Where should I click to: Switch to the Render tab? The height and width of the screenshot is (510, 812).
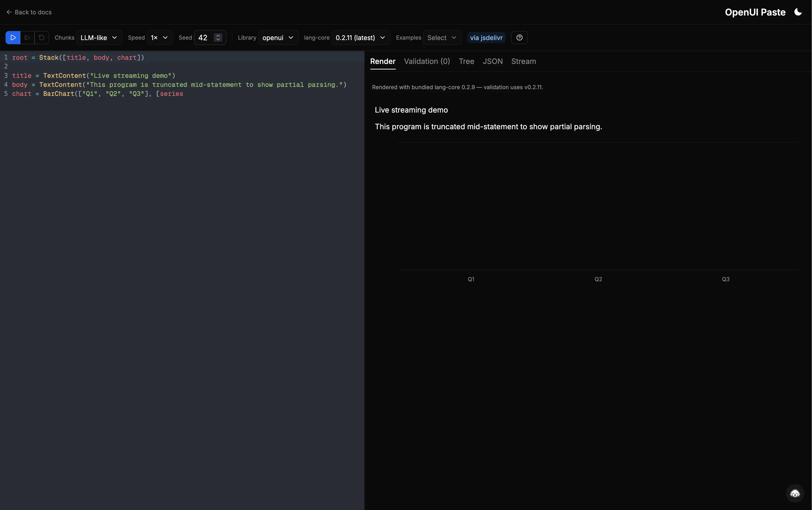click(383, 61)
